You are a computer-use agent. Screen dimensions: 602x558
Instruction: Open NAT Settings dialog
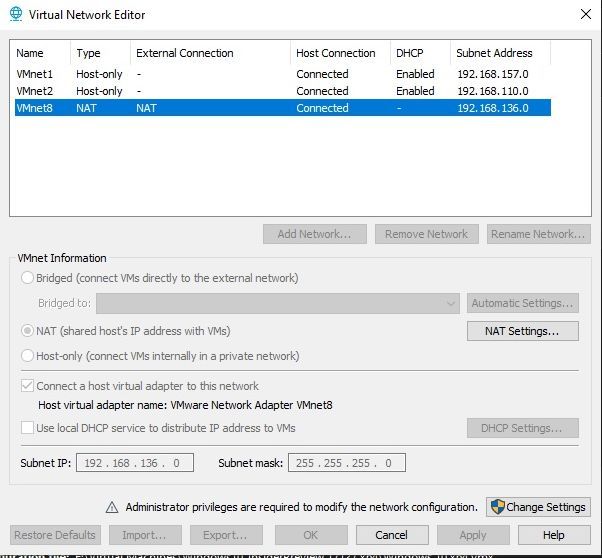coord(523,331)
